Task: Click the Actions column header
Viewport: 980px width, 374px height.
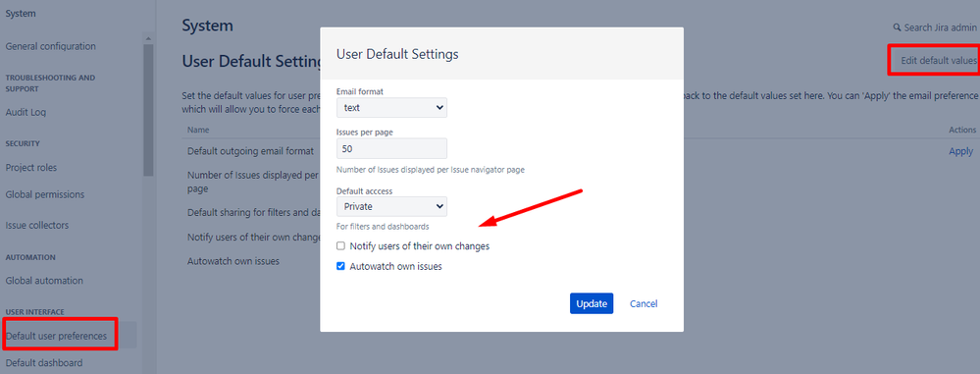Action: point(962,131)
